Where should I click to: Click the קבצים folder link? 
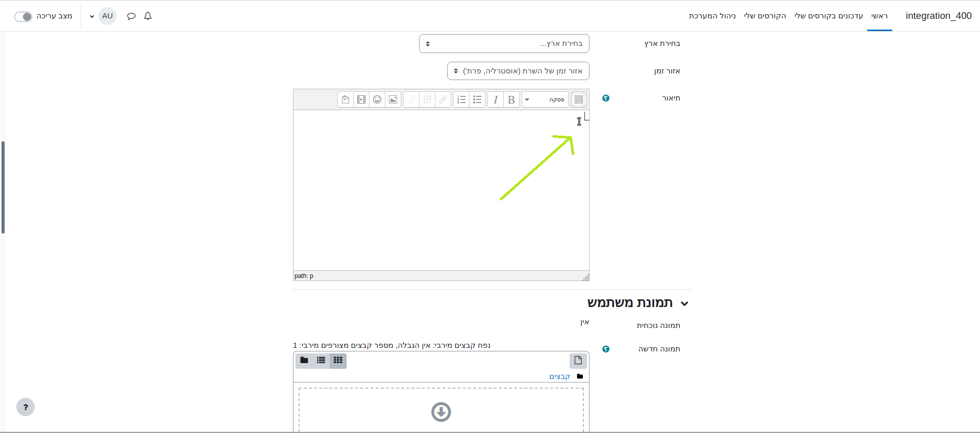pos(559,376)
